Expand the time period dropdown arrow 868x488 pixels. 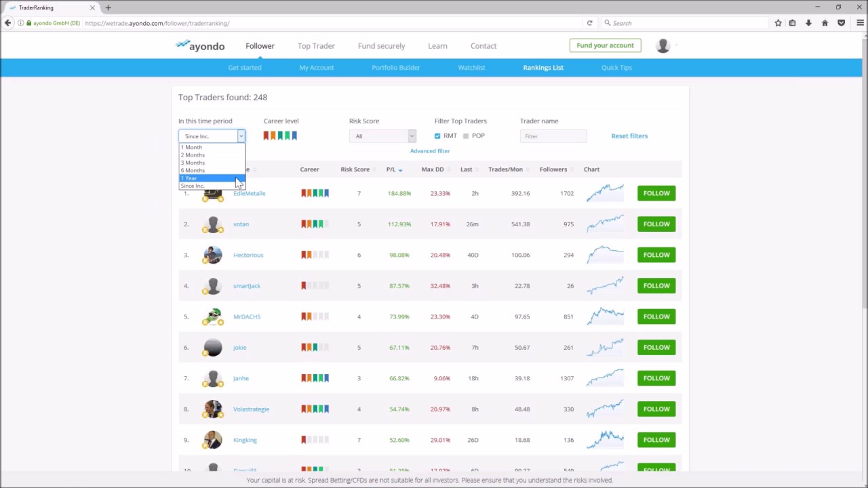(241, 136)
